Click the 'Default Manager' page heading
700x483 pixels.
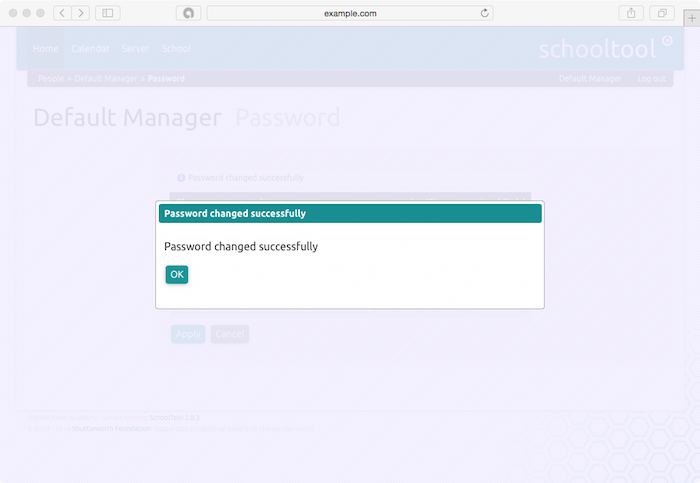[x=127, y=118]
